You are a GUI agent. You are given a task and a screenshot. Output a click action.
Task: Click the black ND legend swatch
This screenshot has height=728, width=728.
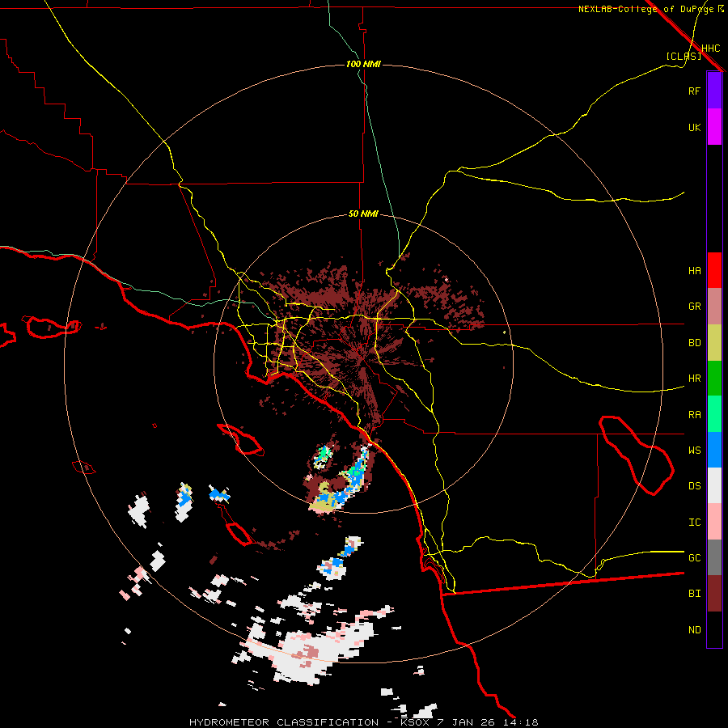coord(714,629)
